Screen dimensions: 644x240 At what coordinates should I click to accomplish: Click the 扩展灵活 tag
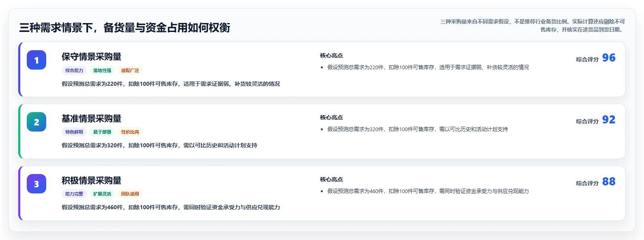pyautogui.click(x=102, y=194)
